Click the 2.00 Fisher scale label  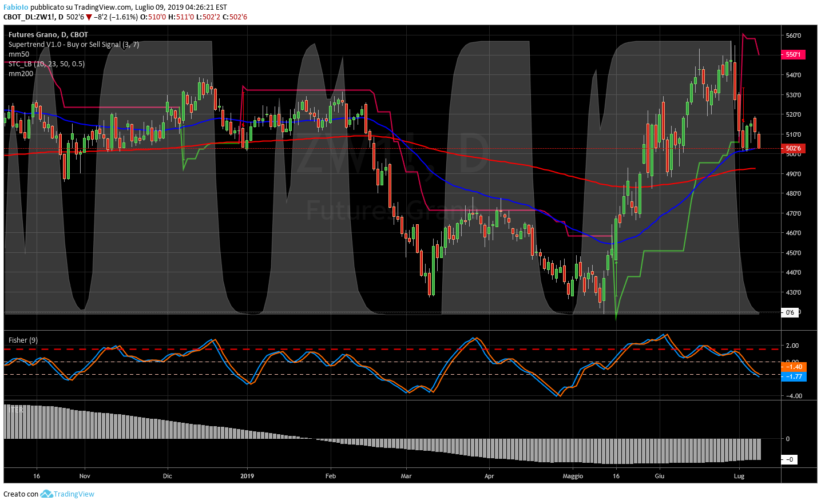[792, 346]
